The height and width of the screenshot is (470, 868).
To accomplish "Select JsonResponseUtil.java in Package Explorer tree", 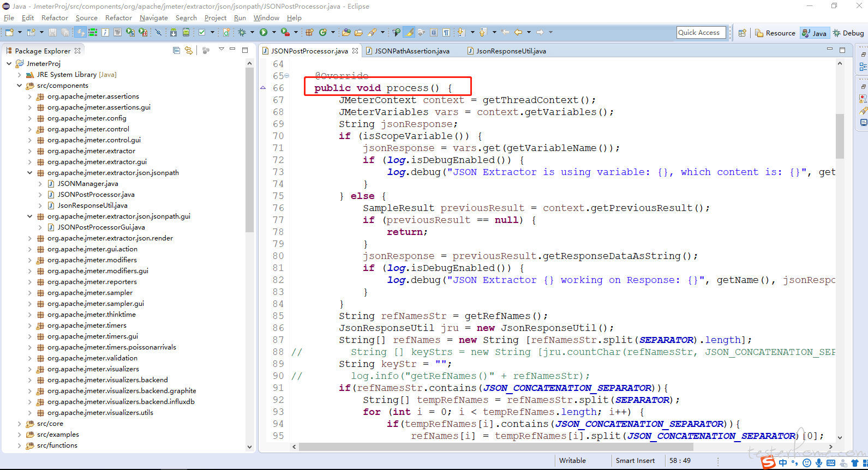I will coord(92,206).
